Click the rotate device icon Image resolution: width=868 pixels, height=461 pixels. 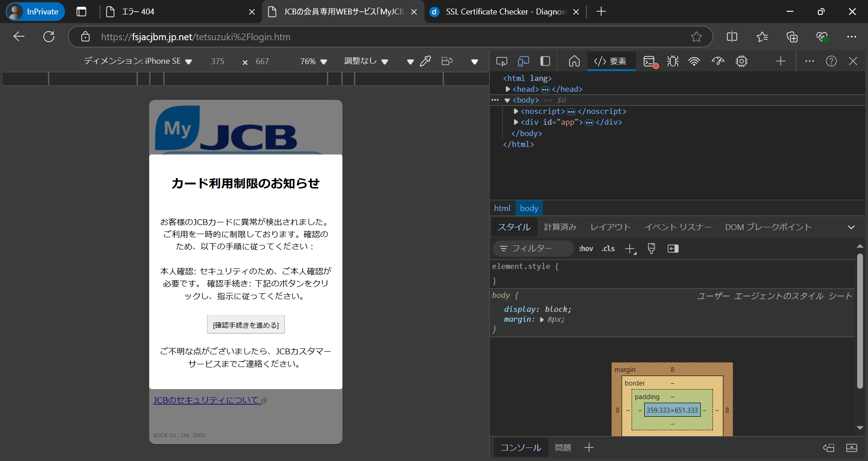[x=447, y=61]
